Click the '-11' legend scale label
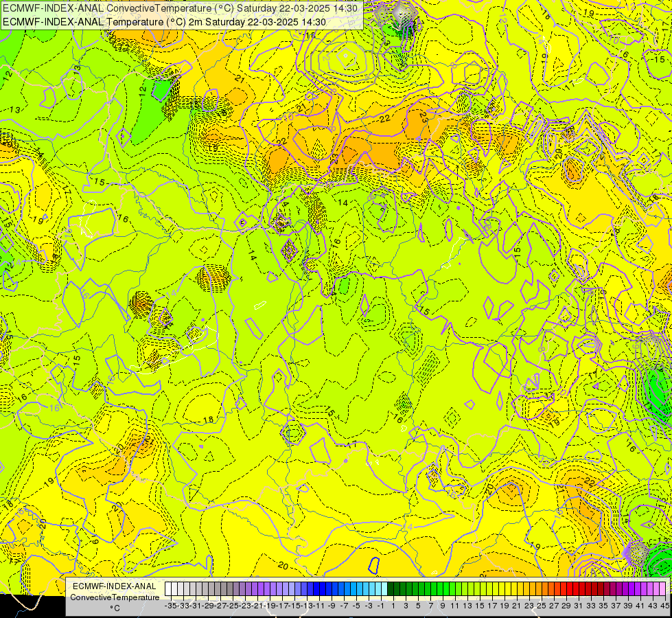This screenshot has height=618, width=672. [319, 606]
